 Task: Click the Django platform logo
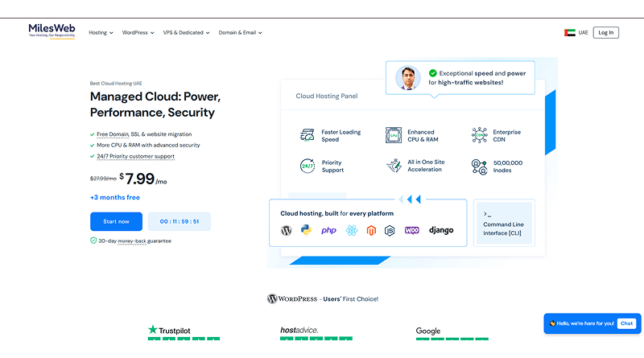click(x=441, y=230)
